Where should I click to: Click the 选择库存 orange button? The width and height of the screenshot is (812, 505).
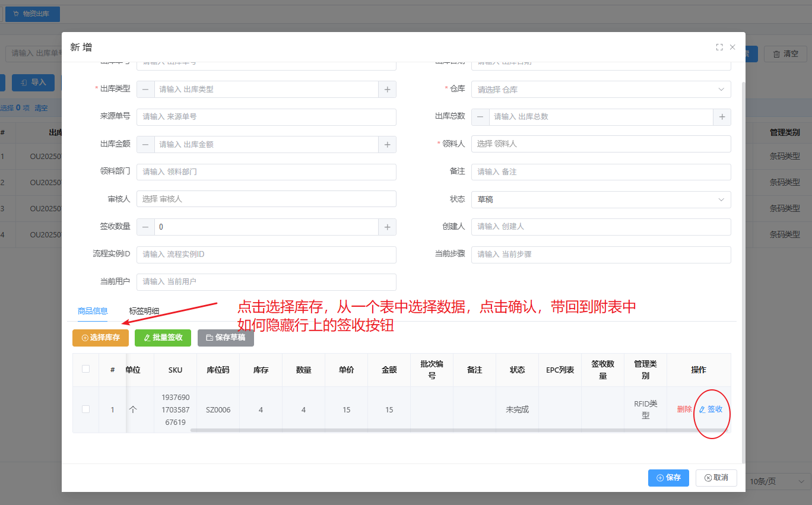(100, 338)
